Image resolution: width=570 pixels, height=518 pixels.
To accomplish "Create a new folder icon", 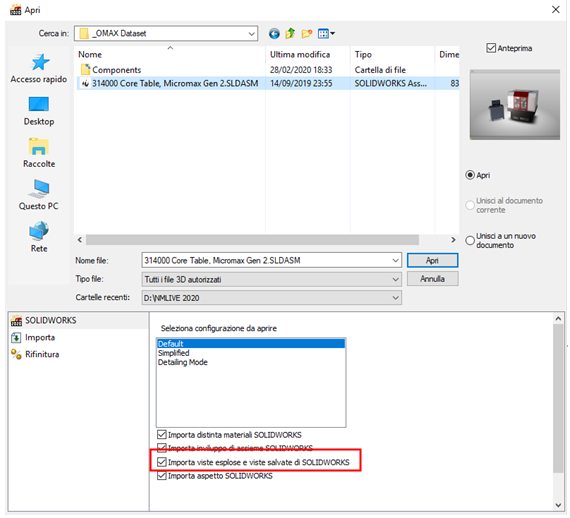I will click(306, 34).
